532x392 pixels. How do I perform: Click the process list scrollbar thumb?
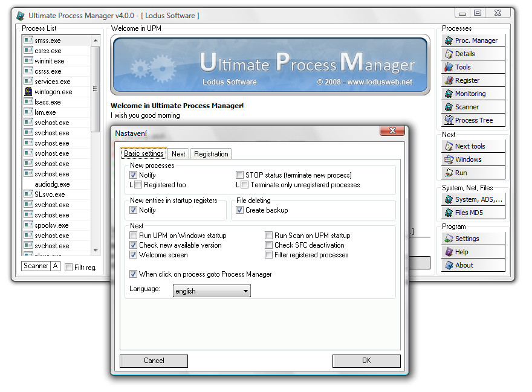click(96, 89)
